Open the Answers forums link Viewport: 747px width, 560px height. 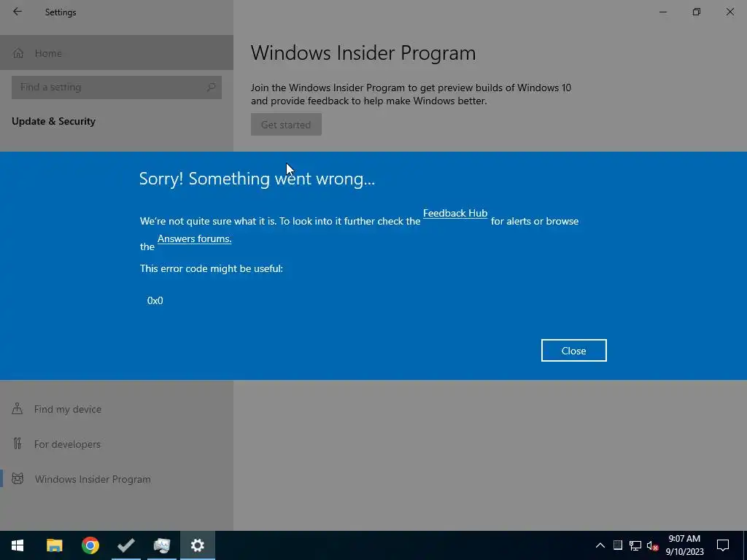[194, 238]
